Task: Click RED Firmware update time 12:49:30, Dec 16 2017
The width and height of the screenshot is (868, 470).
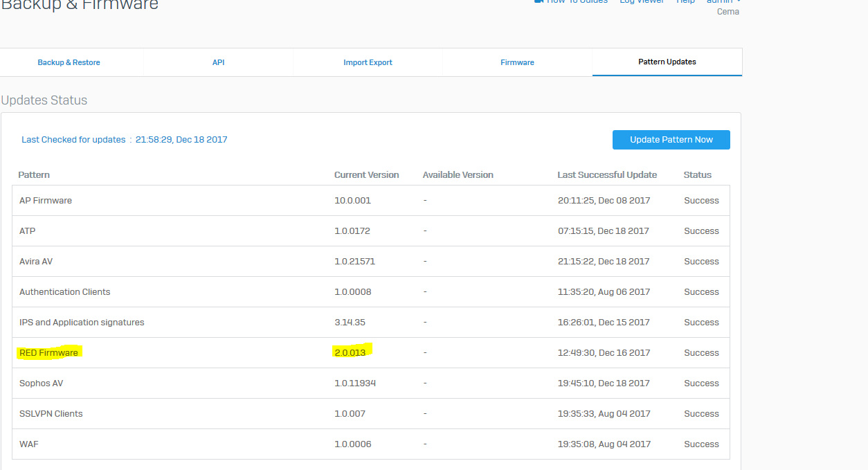Action: point(604,353)
